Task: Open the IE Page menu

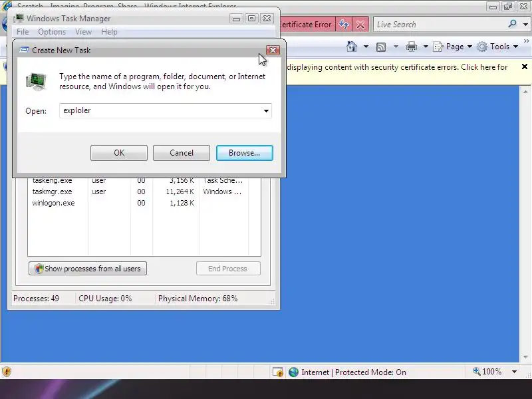Action: tap(453, 47)
